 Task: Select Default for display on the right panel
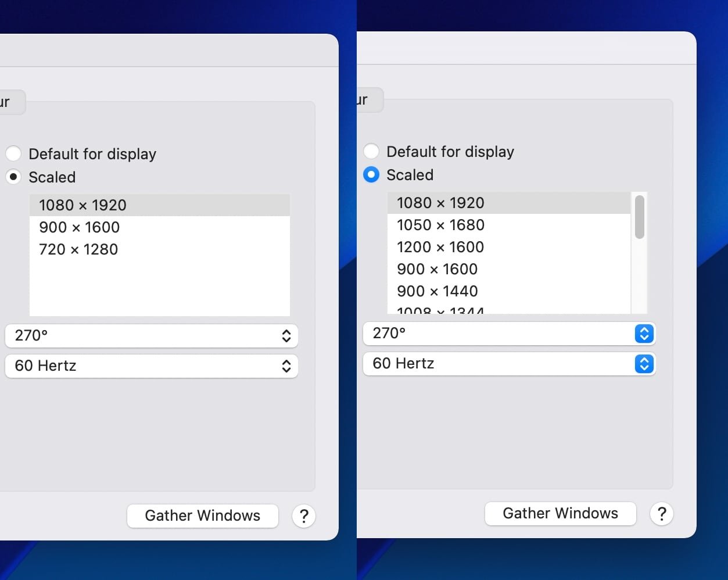click(371, 151)
